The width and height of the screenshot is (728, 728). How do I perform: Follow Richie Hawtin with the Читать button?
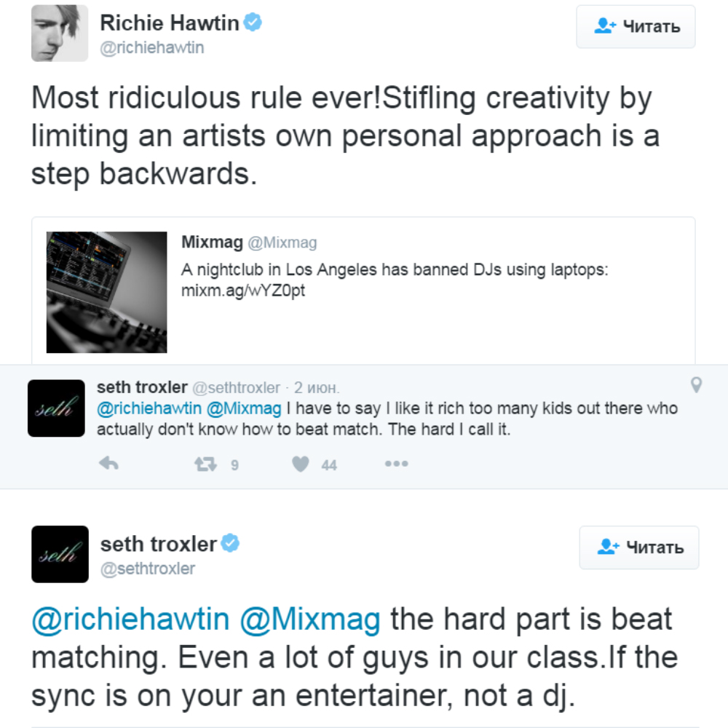(636, 27)
